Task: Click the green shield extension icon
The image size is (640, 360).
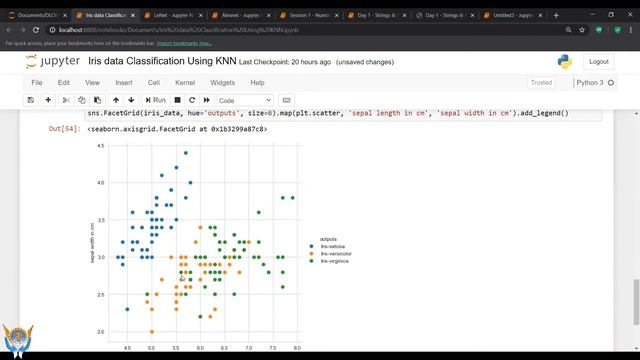Action: tap(617, 30)
